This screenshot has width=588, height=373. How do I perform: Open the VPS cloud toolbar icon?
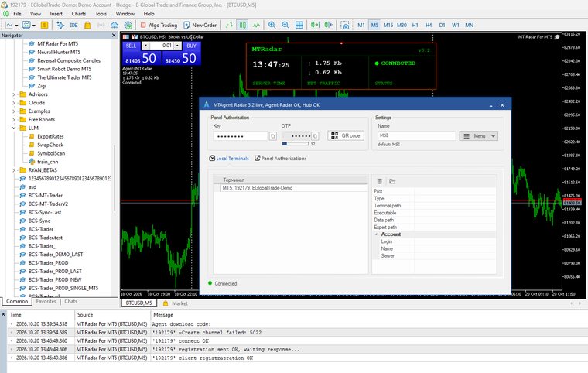tap(115, 25)
